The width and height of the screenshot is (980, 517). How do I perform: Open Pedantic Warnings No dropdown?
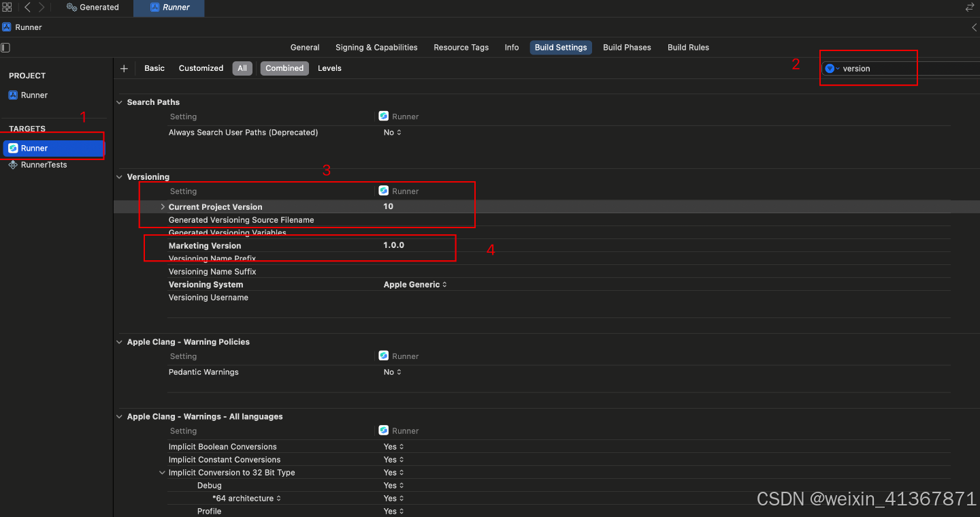pyautogui.click(x=393, y=372)
